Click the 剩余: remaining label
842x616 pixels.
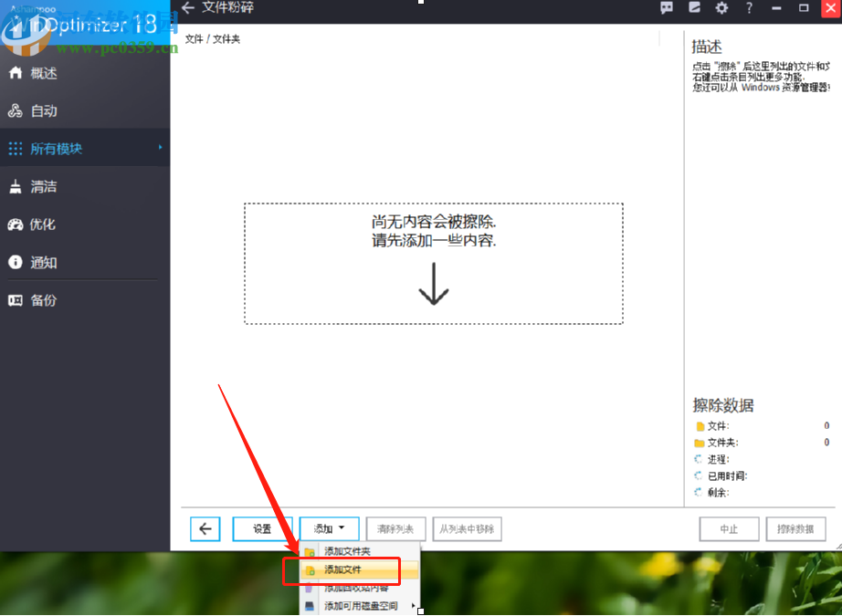pyautogui.click(x=719, y=492)
